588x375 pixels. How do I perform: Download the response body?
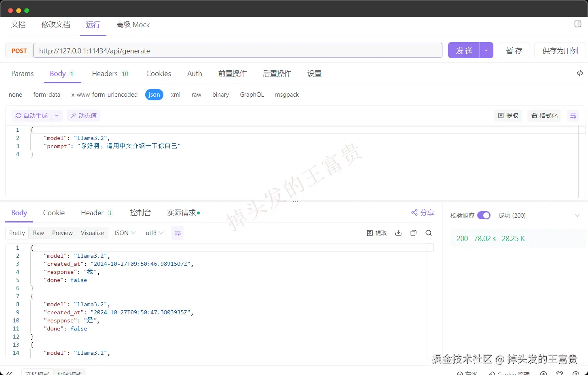coord(398,233)
